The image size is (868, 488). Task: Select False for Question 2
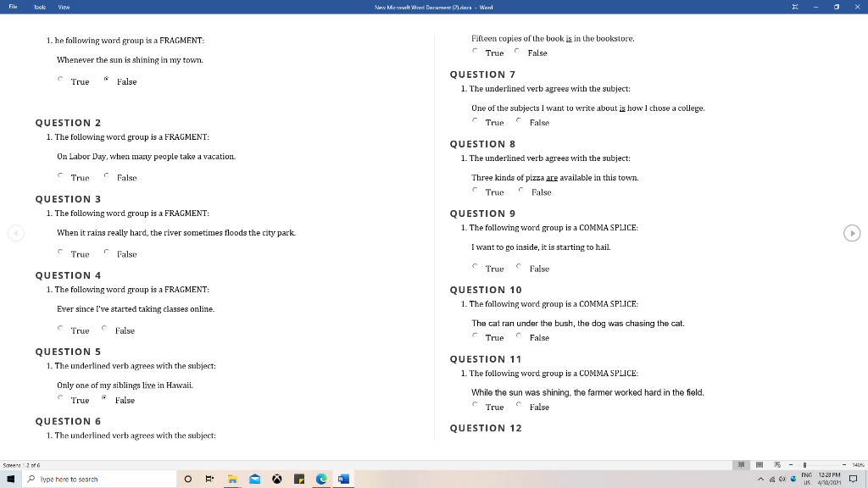[106, 177]
